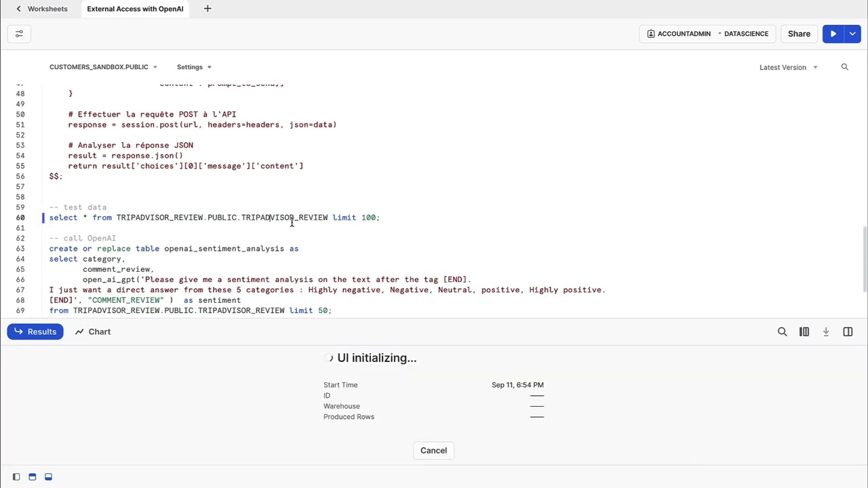Viewport: 868px width, 488px height.
Task: Search in the worksheet editor
Action: click(844, 67)
